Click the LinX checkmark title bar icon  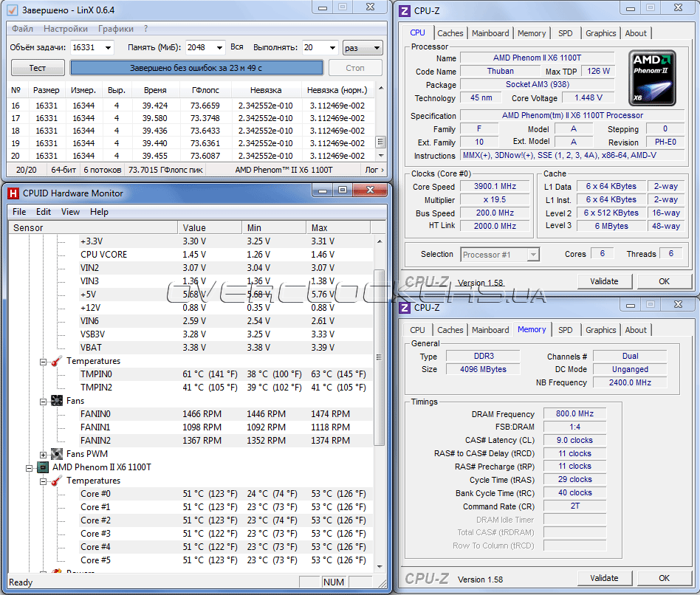click(x=13, y=9)
